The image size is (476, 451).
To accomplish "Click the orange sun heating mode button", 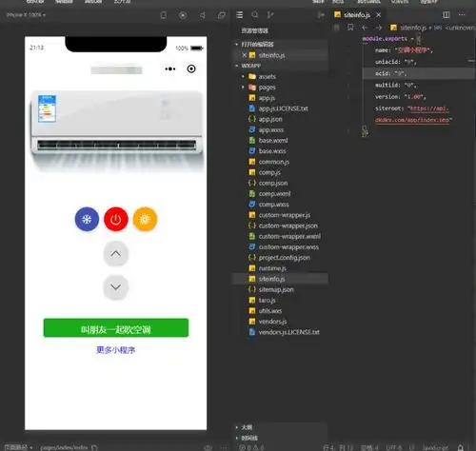I will click(x=145, y=219).
